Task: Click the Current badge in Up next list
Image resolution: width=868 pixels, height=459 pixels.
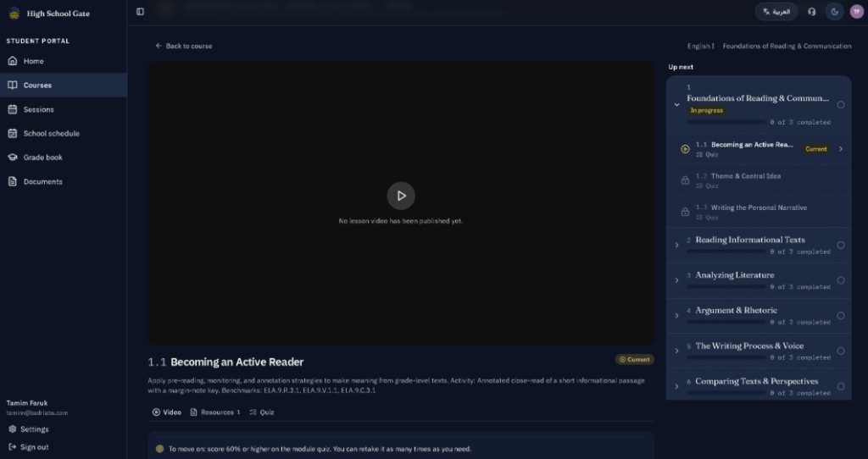Action: pos(816,149)
